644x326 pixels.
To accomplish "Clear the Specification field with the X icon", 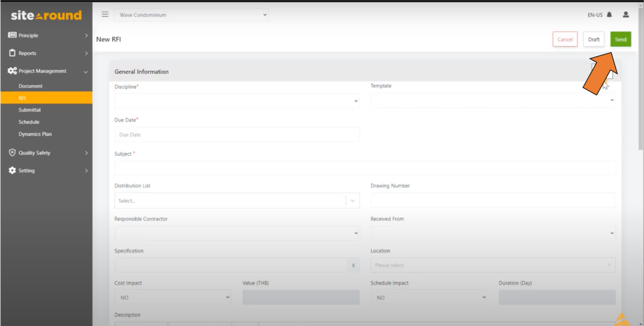I will [353, 265].
